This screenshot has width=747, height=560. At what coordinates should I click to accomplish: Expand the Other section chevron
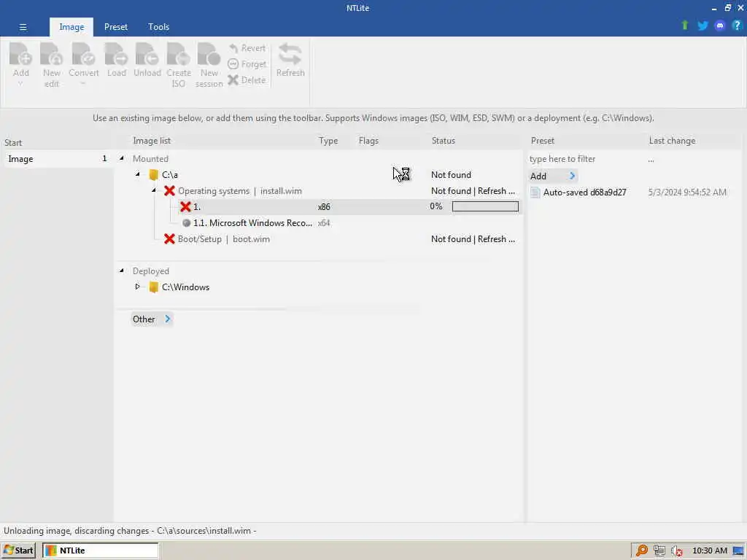tap(167, 319)
